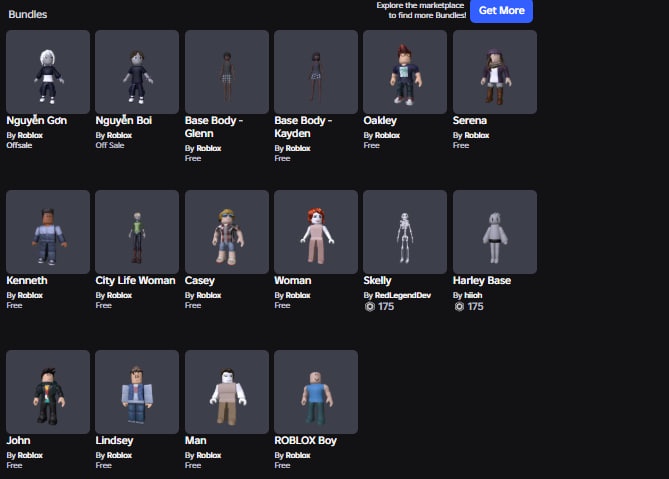Click the Free label under Man
Viewport: 669px width, 479px height.
click(x=193, y=465)
